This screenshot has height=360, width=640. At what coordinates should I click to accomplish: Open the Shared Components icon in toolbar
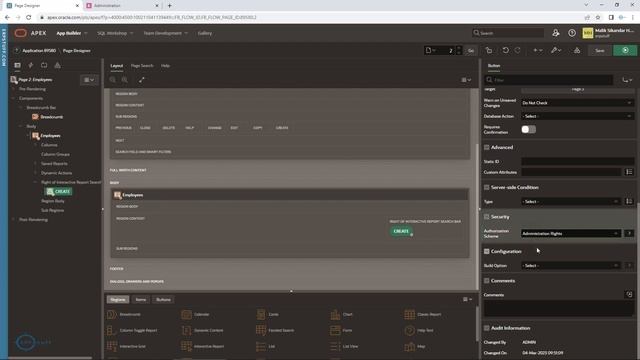(x=577, y=50)
